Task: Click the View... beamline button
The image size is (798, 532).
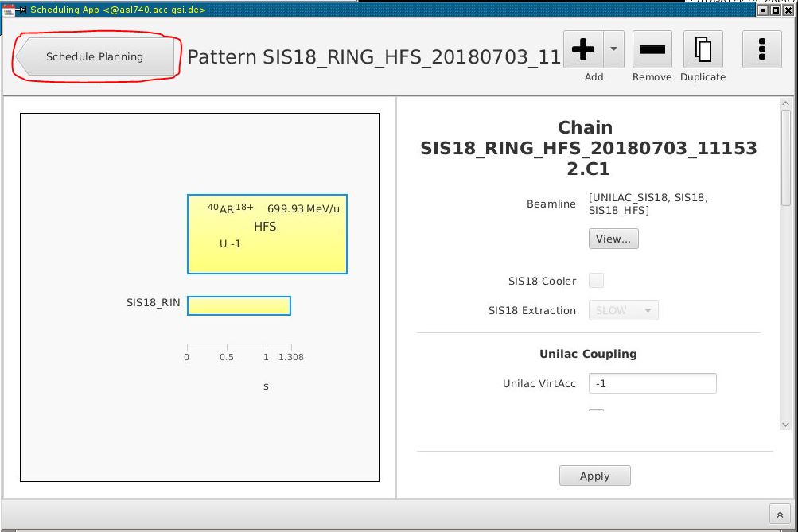Action: 613,239
